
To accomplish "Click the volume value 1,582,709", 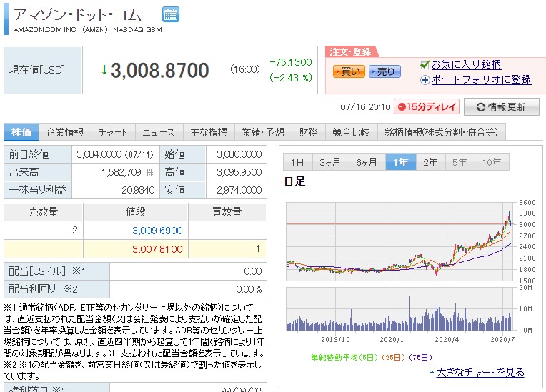I will (121, 172).
